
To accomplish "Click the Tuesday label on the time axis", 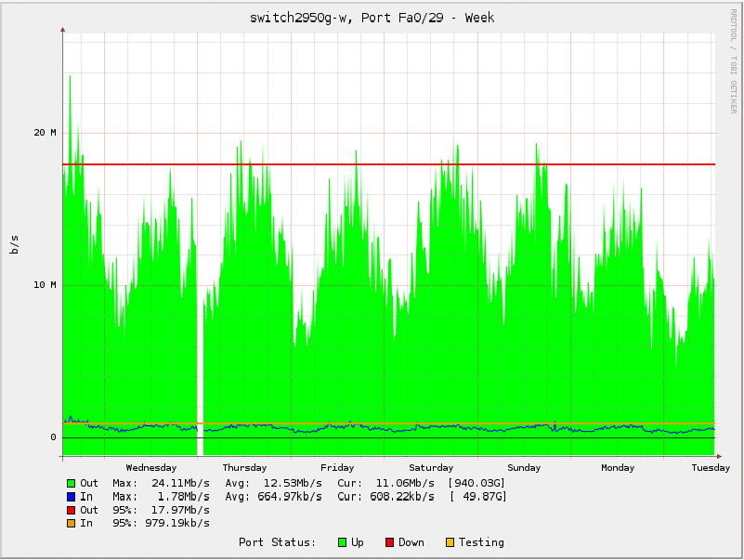I will (x=711, y=468).
